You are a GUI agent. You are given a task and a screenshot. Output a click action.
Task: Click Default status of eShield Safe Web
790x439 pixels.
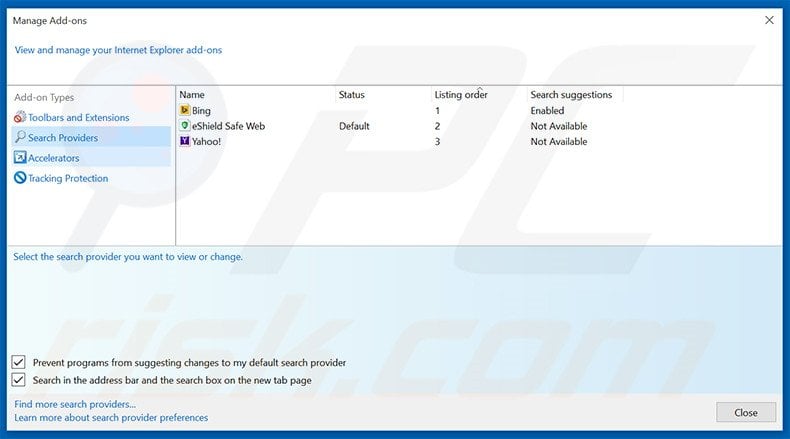354,126
